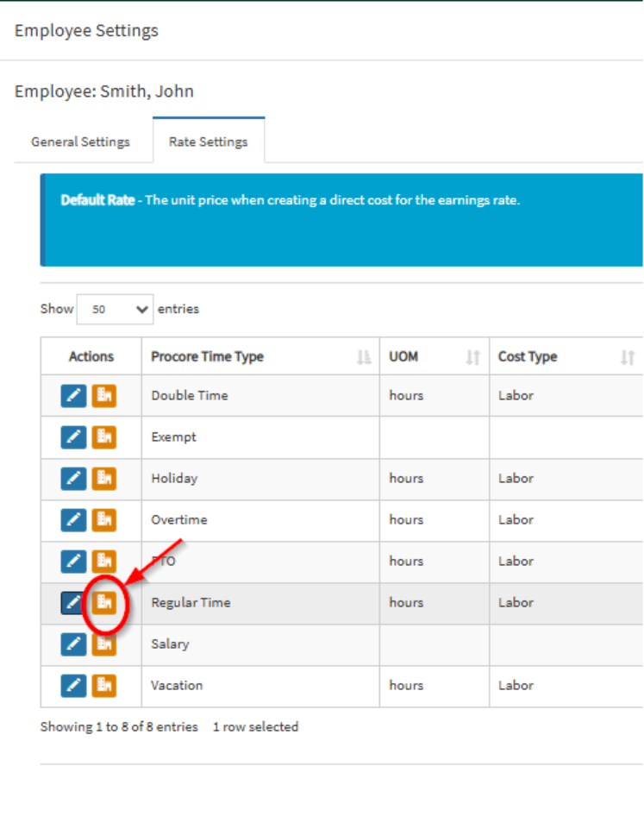Click the Employee: Smith, John heading
The height and width of the screenshot is (823, 644).
click(x=104, y=91)
